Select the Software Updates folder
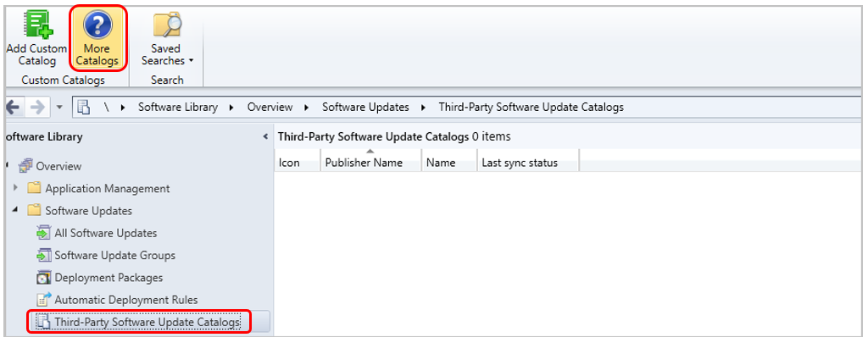Screen dimensions: 868x343 (88, 211)
